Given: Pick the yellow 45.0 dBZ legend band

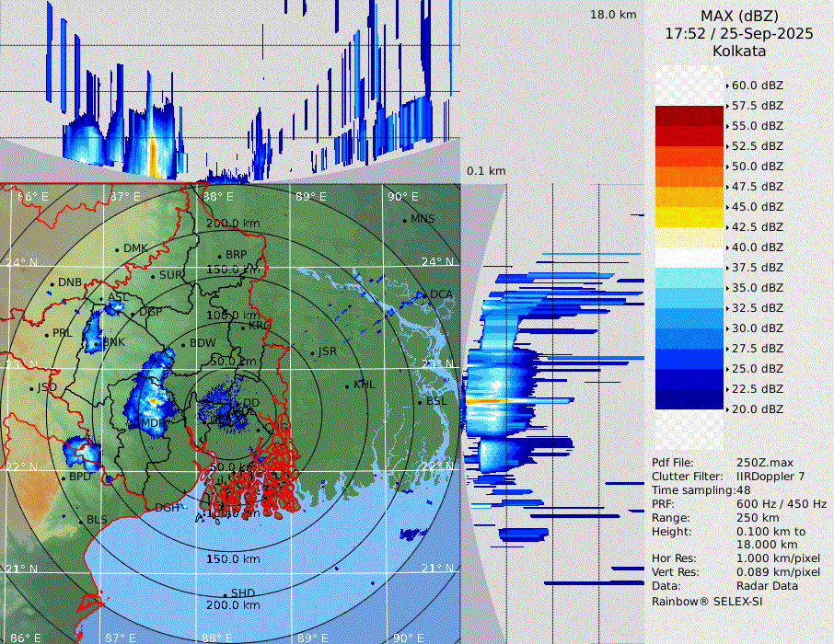Looking at the screenshot, I should pos(689,217).
